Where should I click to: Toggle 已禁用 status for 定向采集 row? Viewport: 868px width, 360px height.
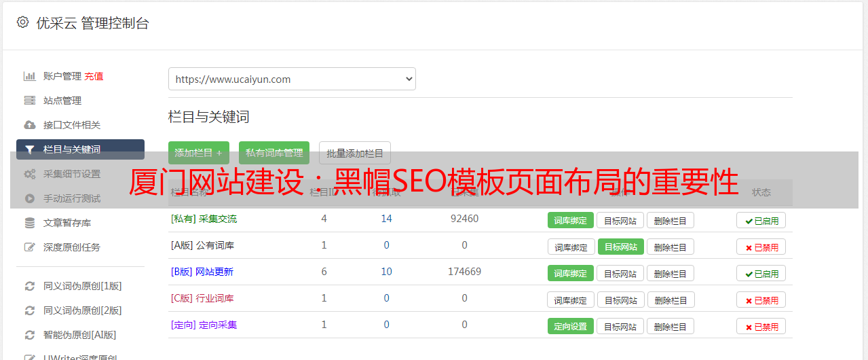761,326
